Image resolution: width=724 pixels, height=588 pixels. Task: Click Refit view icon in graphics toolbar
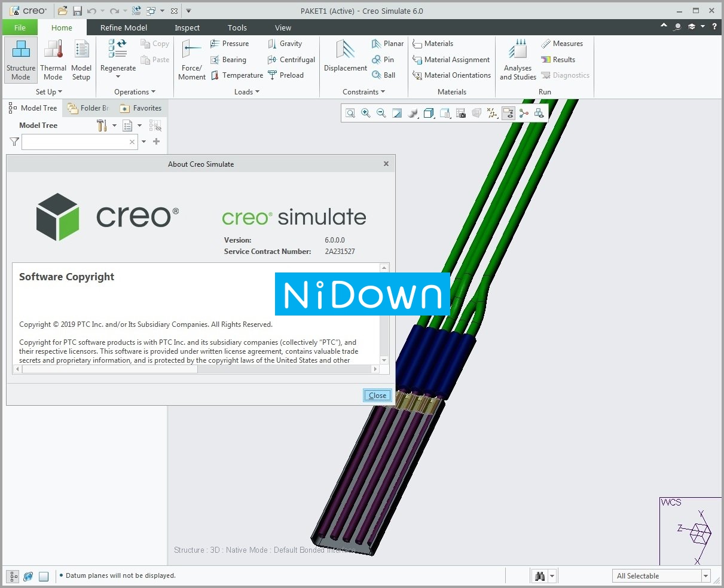coord(350,113)
